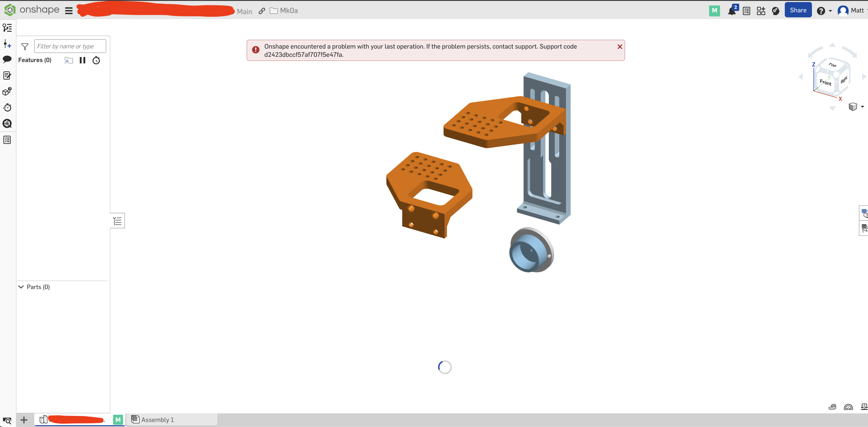Dismiss the error message with the X
The image size is (868, 427).
coord(620,47)
